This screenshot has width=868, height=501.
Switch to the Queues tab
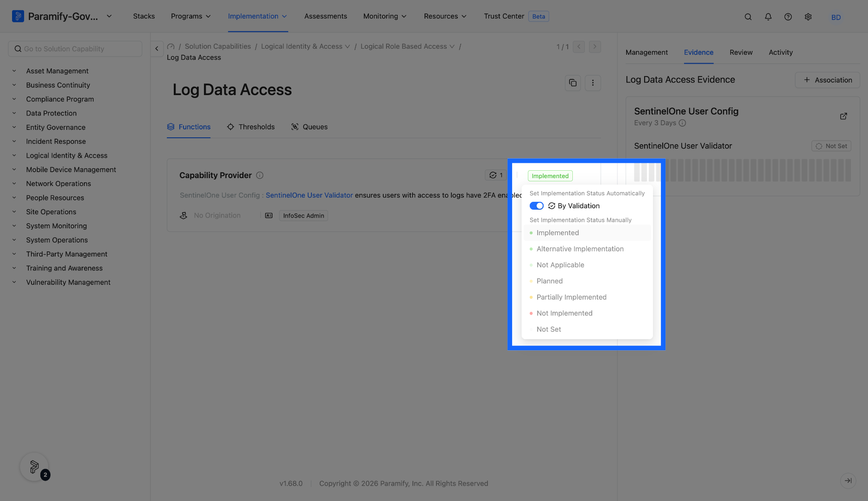coord(309,127)
